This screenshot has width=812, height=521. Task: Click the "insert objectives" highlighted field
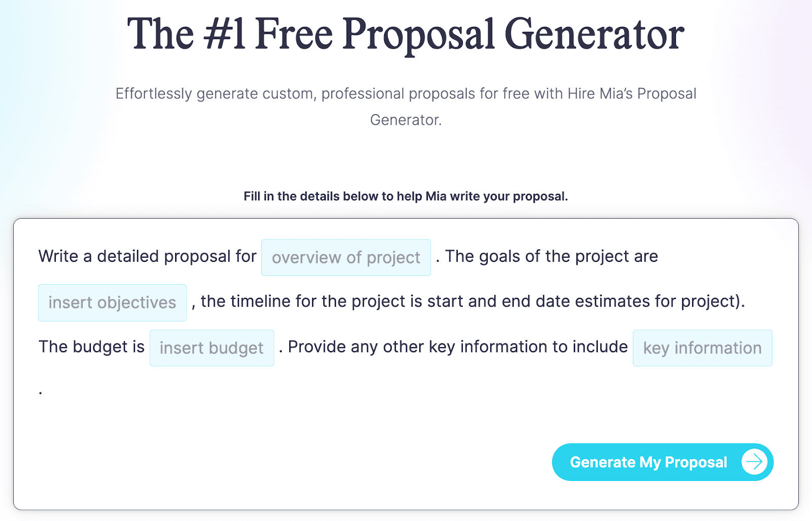[112, 302]
